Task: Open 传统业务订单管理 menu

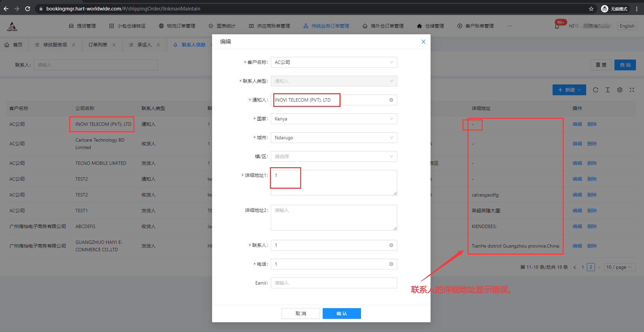Action: pos(326,26)
